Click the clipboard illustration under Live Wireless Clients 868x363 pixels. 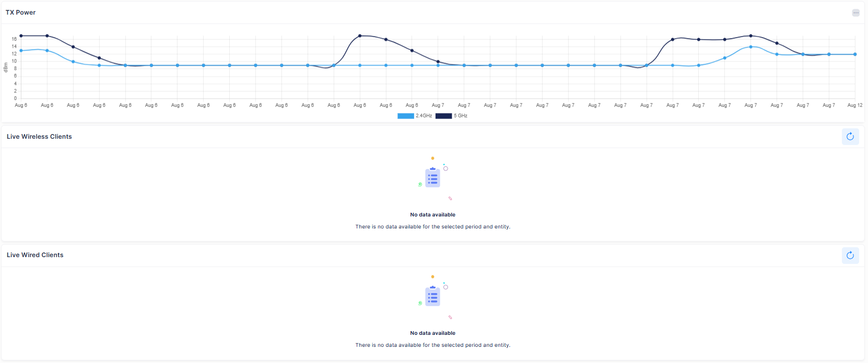point(432,178)
